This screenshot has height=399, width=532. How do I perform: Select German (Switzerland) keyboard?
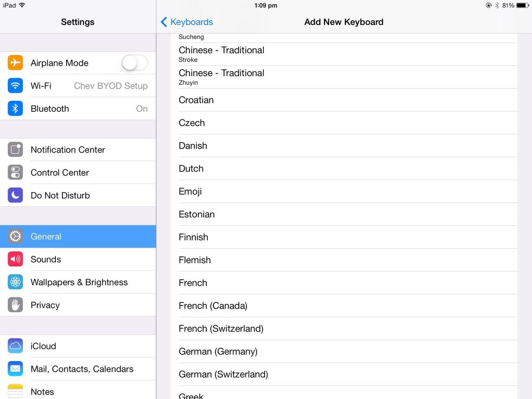(347, 374)
